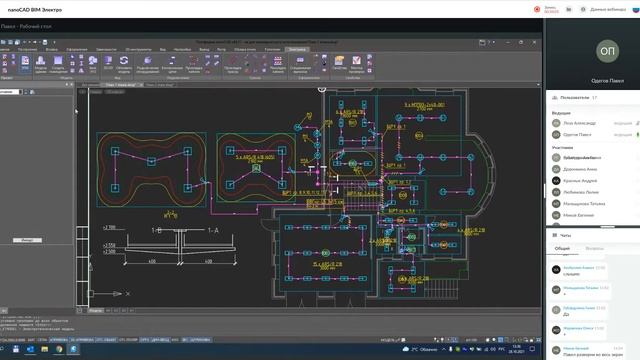Click the Print icon in quick access toolbar
Image resolution: width=640 pixels, height=360 pixels.
tap(45, 42)
